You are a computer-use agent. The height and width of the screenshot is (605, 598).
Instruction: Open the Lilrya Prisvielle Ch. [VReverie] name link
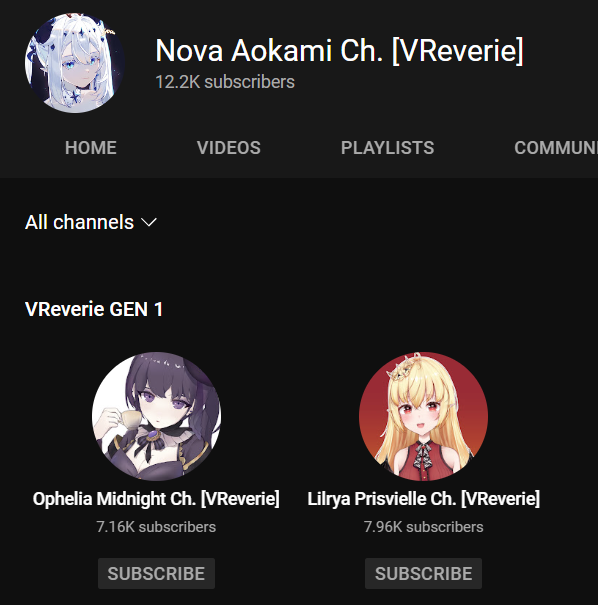click(x=423, y=499)
